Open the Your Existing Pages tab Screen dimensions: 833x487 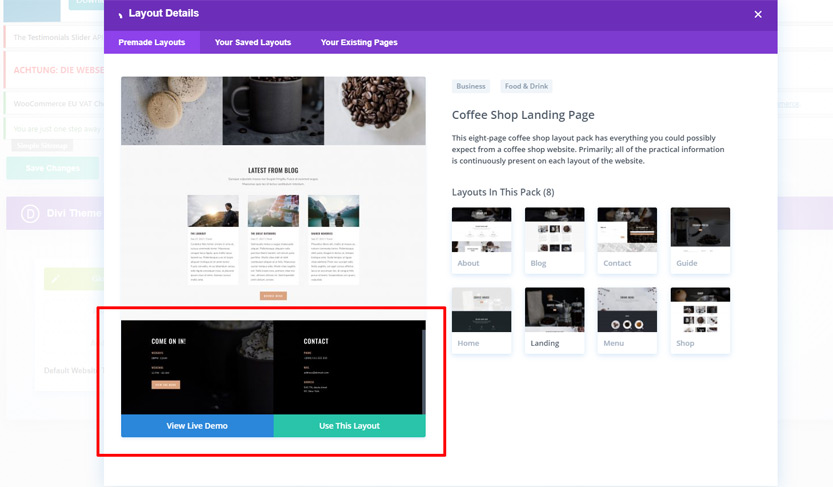point(359,42)
